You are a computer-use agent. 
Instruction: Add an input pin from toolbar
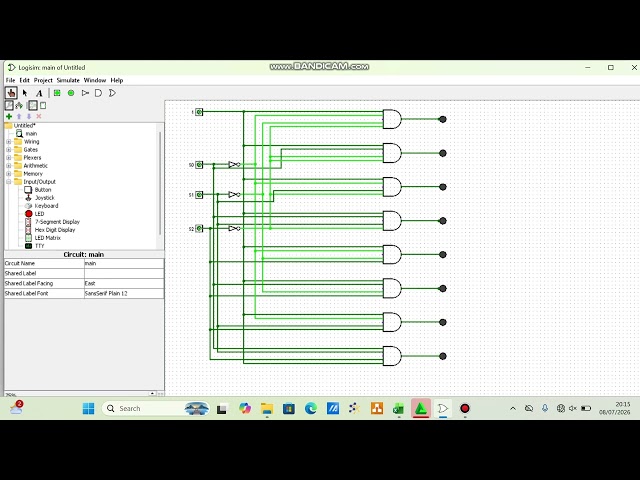pyautogui.click(x=57, y=93)
